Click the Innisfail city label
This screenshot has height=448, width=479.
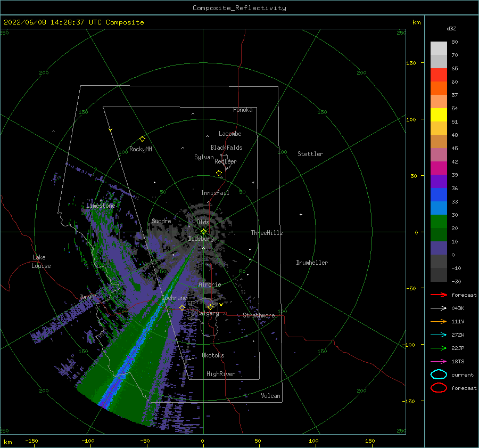click(216, 193)
